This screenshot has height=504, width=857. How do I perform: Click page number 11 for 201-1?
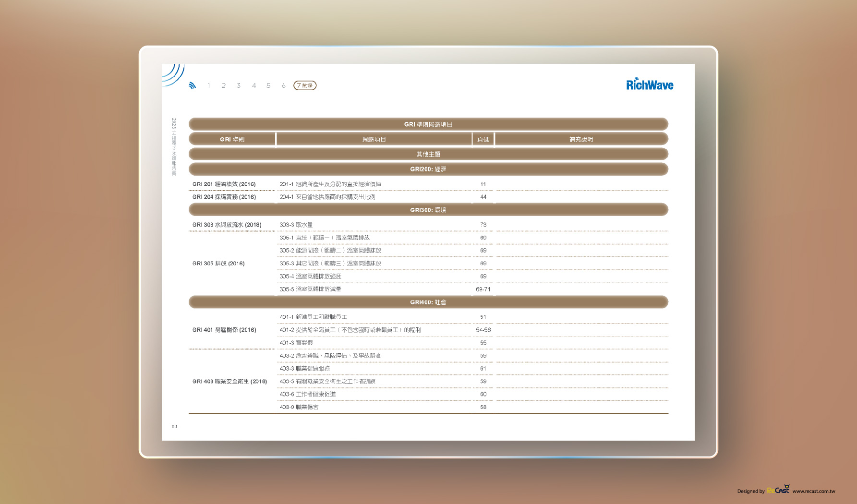pos(483,184)
